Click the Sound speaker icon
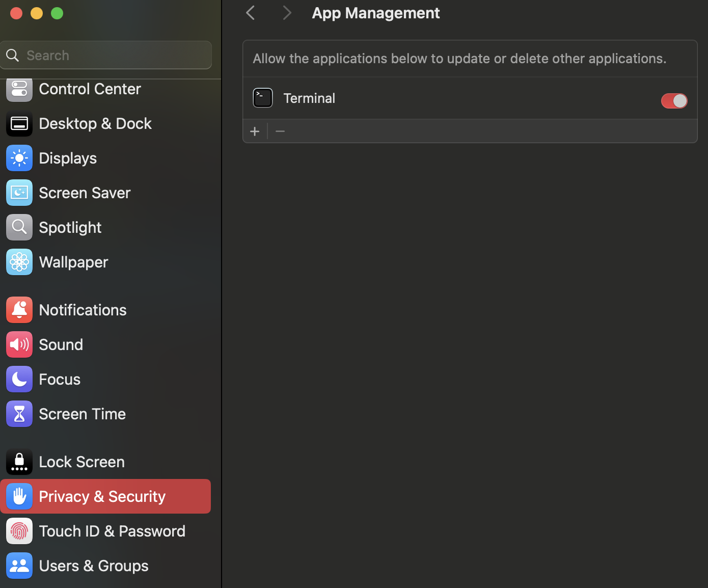 tap(19, 345)
